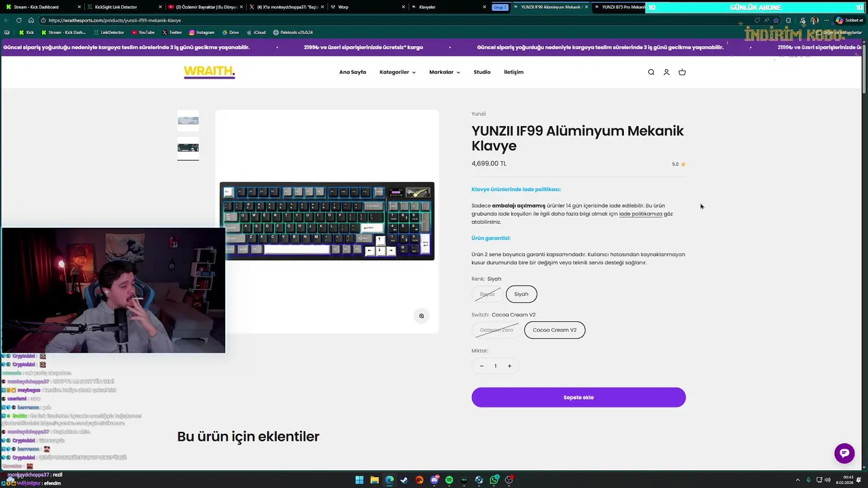Select the second black keyboard thumbnail
Screen dimensions: 868x488
pyautogui.click(x=188, y=148)
